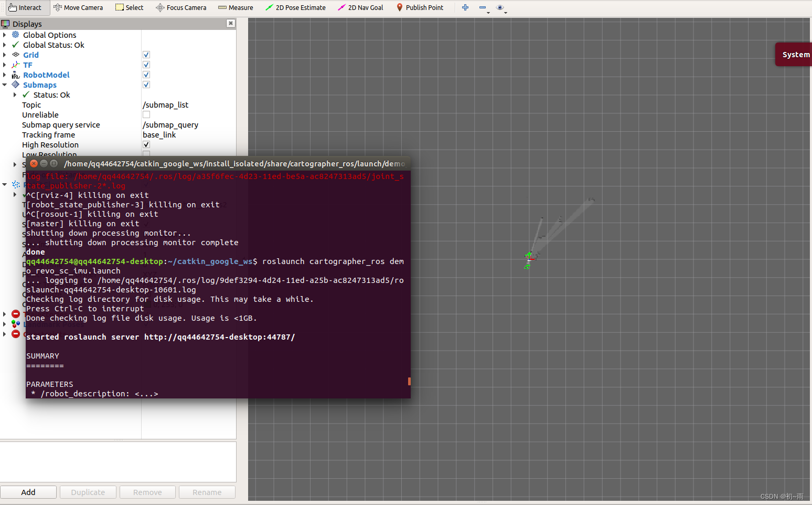Open the dropdown arrow beside the eye icon

(506, 12)
